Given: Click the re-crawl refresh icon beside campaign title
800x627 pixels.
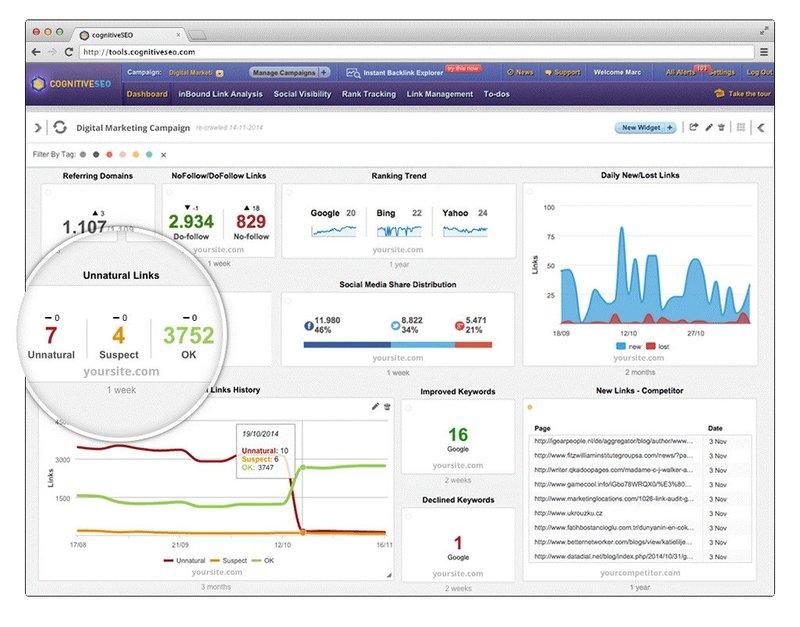Looking at the screenshot, I should click(60, 128).
